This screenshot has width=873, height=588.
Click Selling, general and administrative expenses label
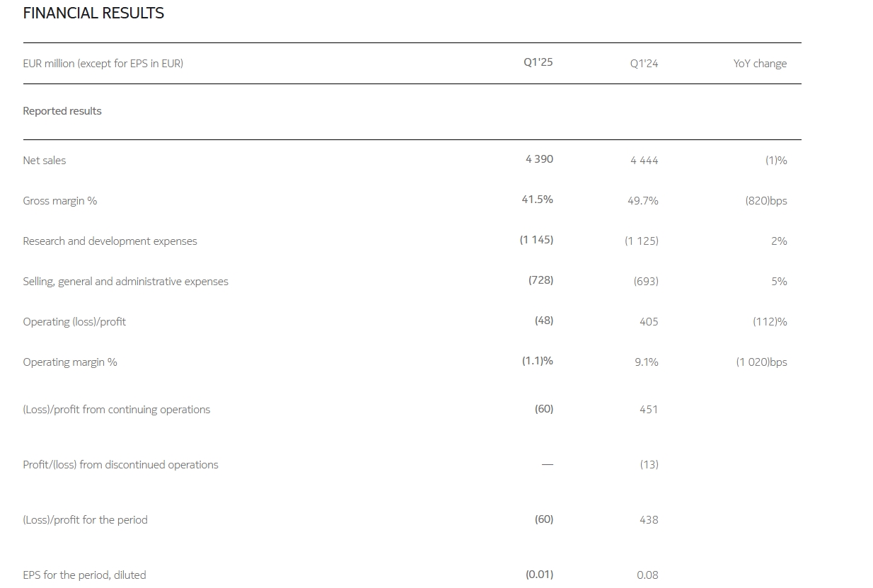coord(125,282)
